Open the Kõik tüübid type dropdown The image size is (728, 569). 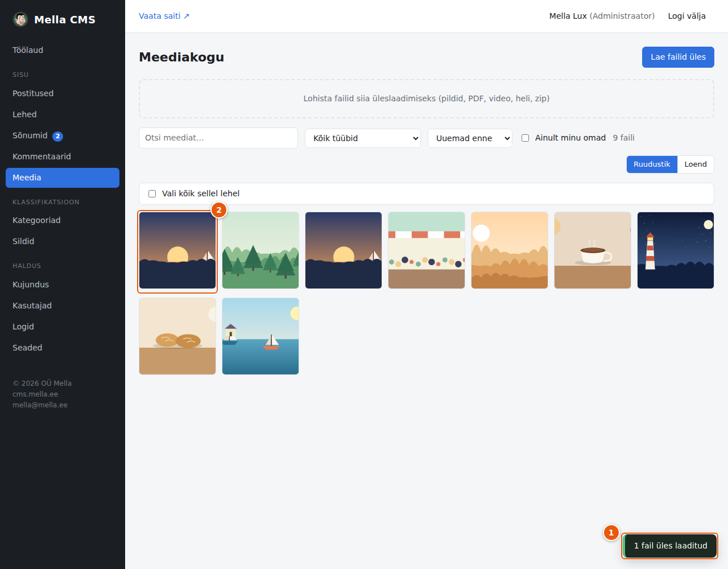coord(363,138)
